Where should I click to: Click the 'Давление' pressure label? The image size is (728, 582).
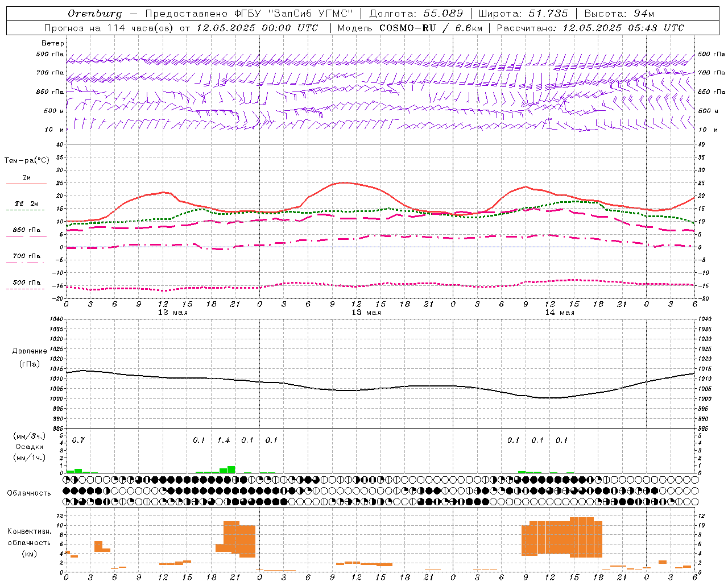30,351
